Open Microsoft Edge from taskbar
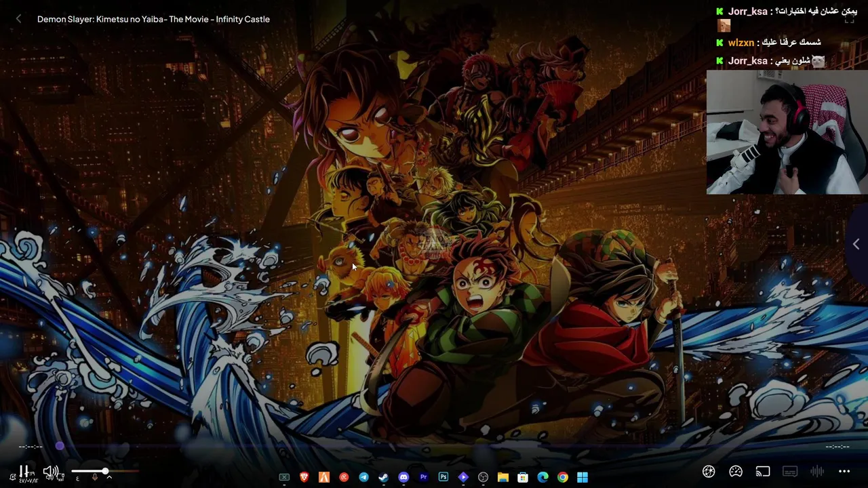The image size is (868, 488). 542,477
